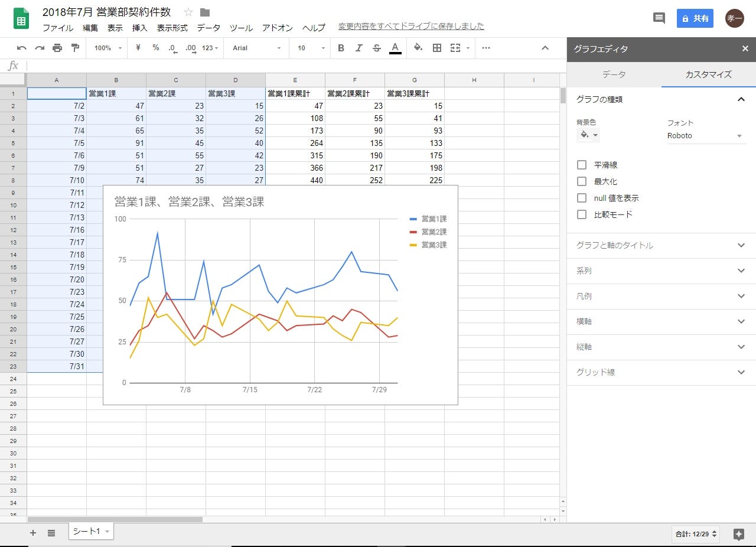The height and width of the screenshot is (547, 756).
Task: Click the redo arrow icon
Action: click(40, 48)
